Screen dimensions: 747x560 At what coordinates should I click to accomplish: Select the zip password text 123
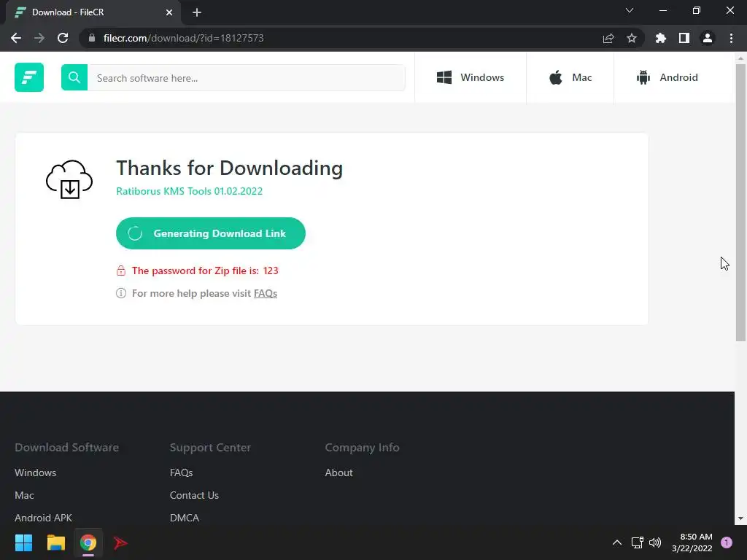click(271, 271)
